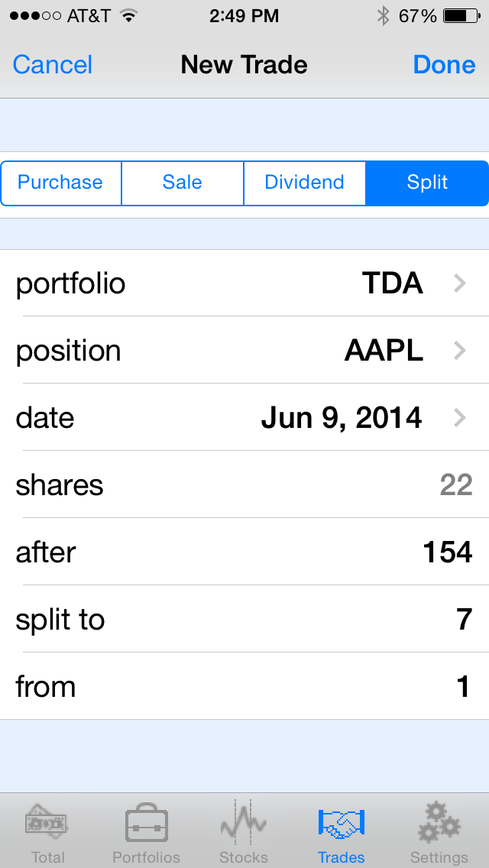
Task: Select the Split segment
Action: [427, 183]
